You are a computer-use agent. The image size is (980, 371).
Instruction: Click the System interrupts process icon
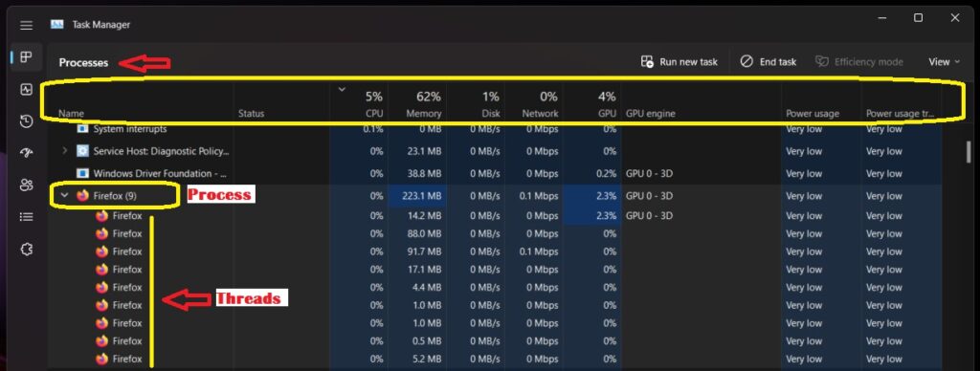(82, 129)
